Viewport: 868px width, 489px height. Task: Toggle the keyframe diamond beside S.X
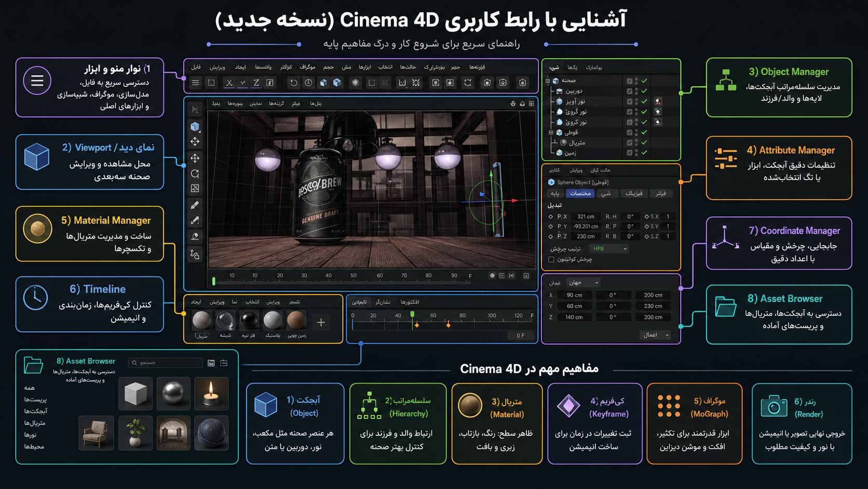pyautogui.click(x=647, y=217)
